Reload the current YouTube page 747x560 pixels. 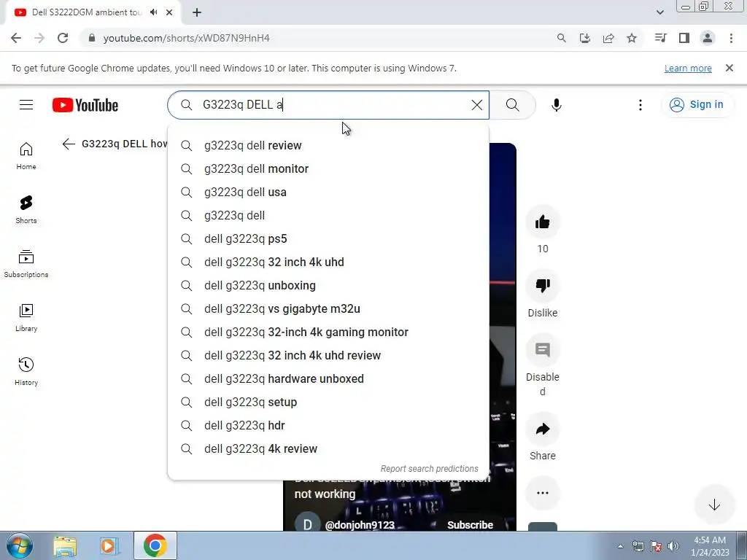[x=63, y=38]
